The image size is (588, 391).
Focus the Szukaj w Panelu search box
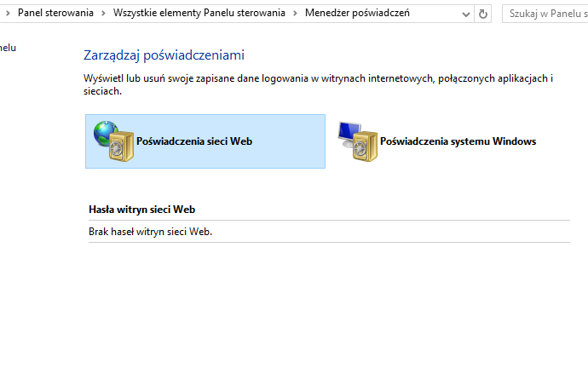545,14
